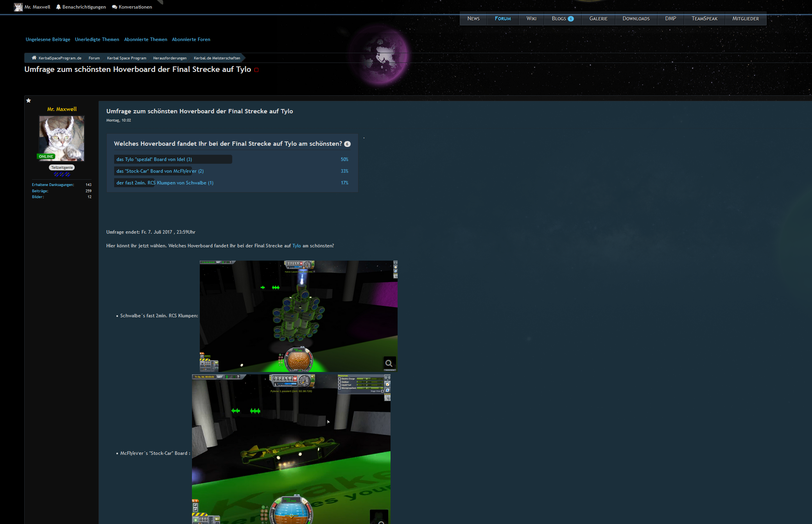The image size is (812, 524).
Task: Switch to the Forum navigation tab
Action: pyautogui.click(x=502, y=19)
